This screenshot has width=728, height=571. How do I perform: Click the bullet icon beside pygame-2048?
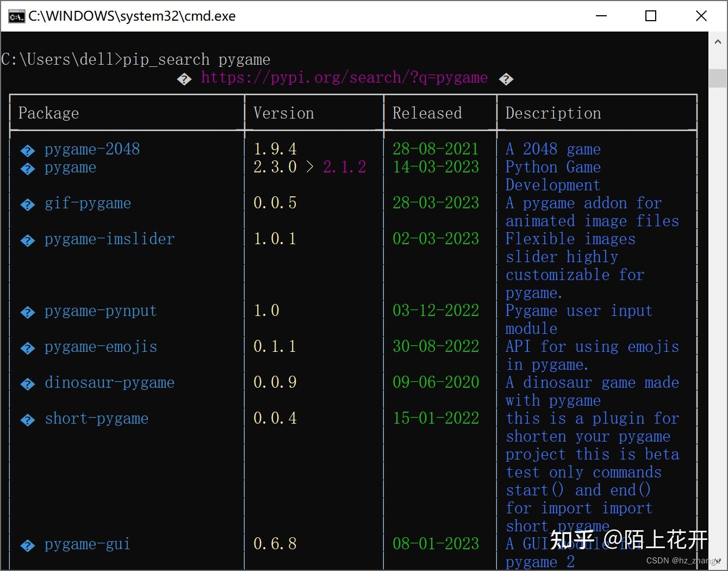pyautogui.click(x=27, y=150)
